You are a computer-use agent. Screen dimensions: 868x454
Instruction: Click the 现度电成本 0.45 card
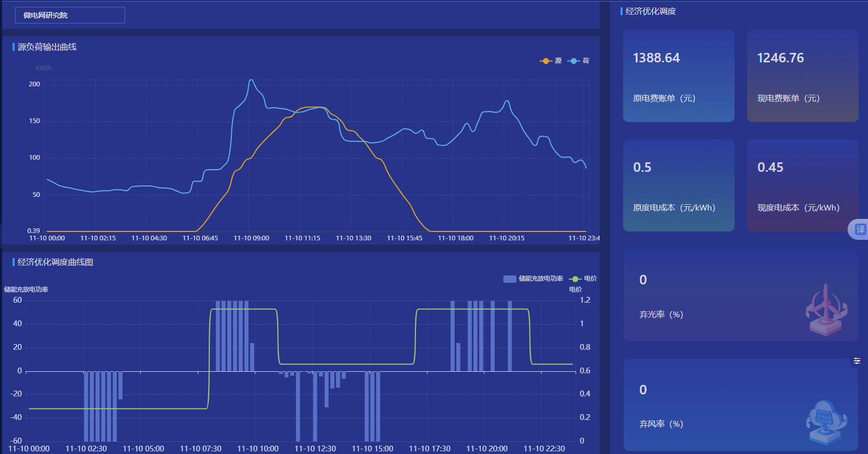[x=803, y=185]
